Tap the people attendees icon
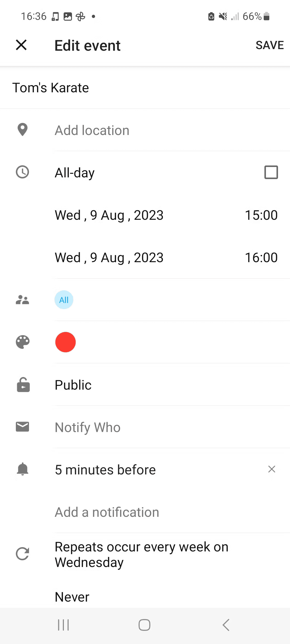The width and height of the screenshot is (290, 644). (x=23, y=300)
